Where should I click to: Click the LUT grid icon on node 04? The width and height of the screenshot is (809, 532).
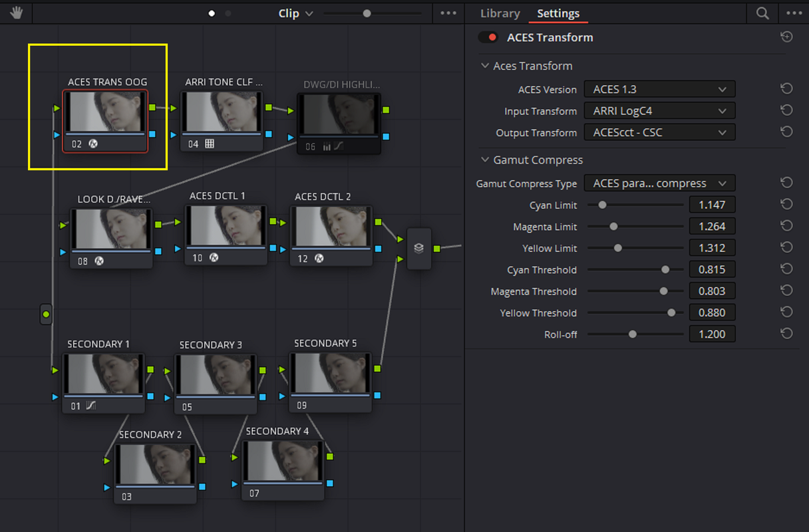coord(210,144)
